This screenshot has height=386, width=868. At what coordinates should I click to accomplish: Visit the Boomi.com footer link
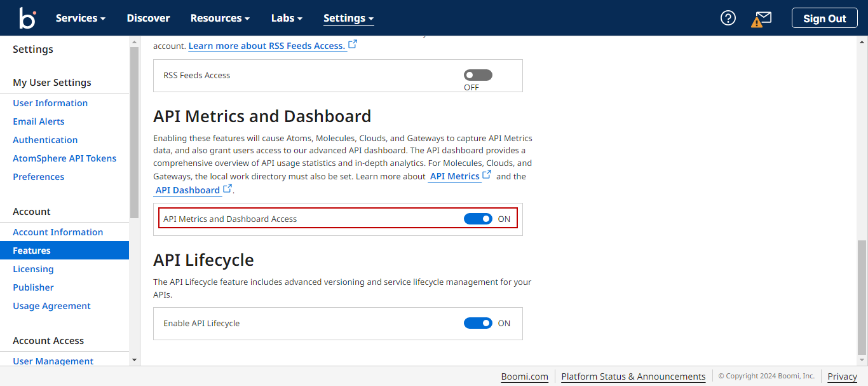pos(525,376)
